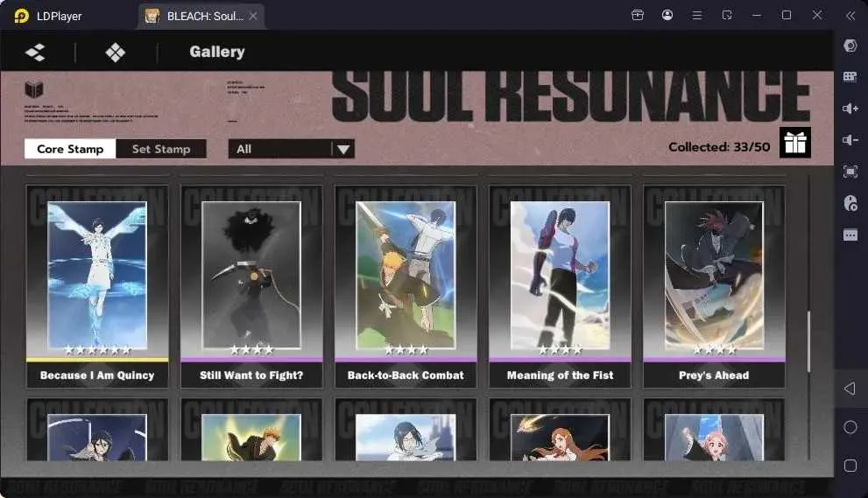
Task: Tap the Android back triangle button
Action: click(x=850, y=389)
